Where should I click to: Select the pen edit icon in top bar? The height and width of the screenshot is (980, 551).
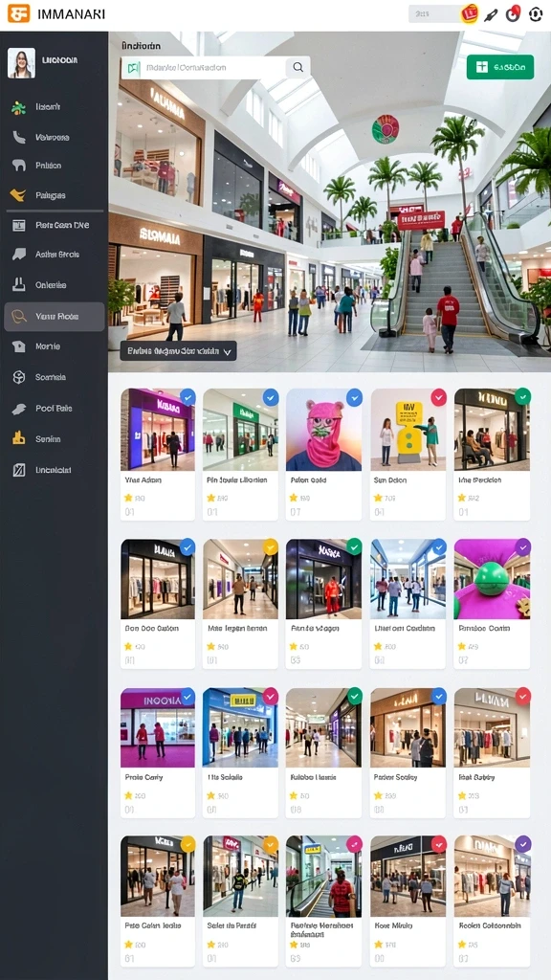pos(491,13)
